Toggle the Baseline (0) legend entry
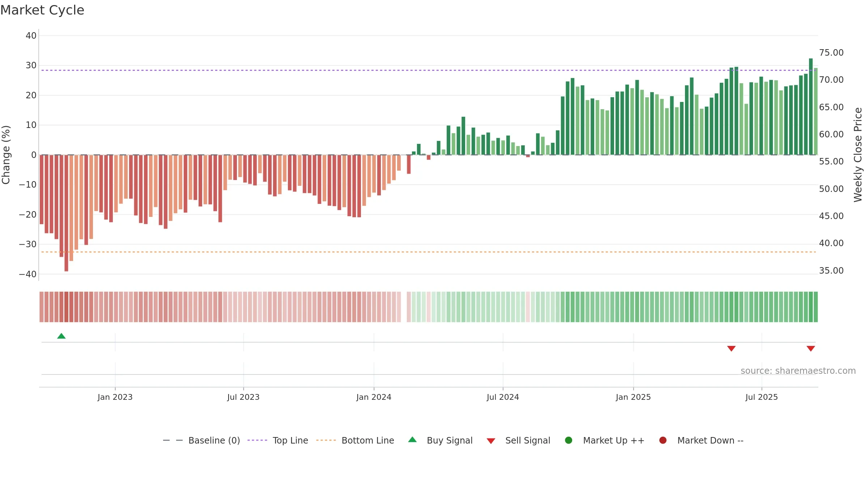This screenshot has height=488, width=868. [201, 440]
